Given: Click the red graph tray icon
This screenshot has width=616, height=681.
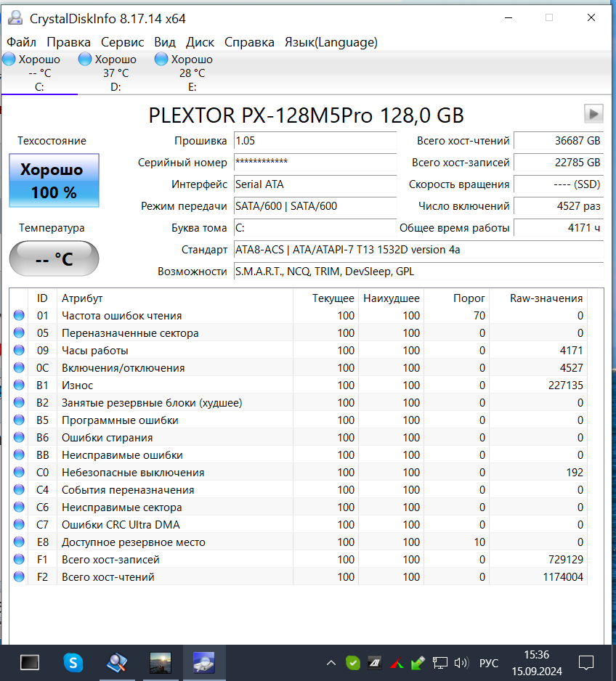Looking at the screenshot, I should (x=396, y=663).
